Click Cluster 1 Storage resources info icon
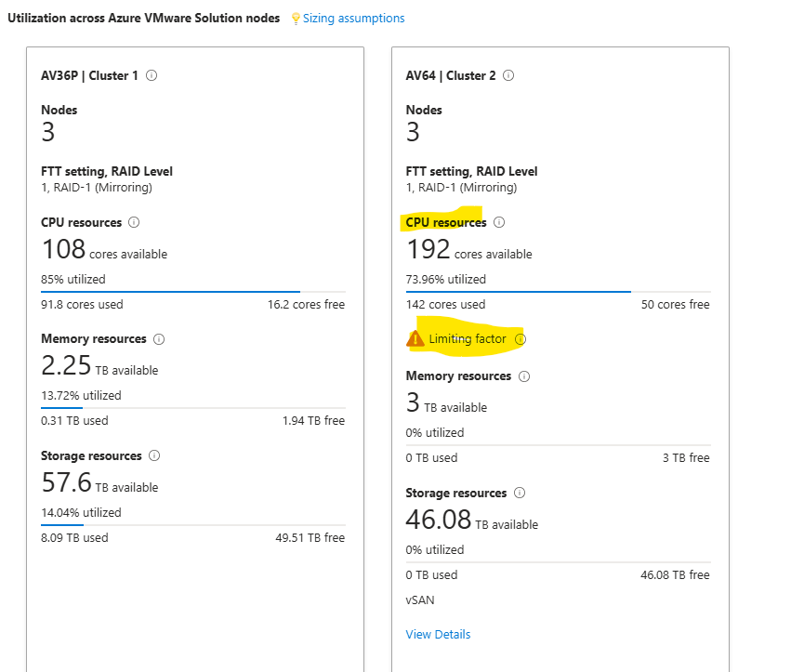The height and width of the screenshot is (672, 804). coord(154,456)
